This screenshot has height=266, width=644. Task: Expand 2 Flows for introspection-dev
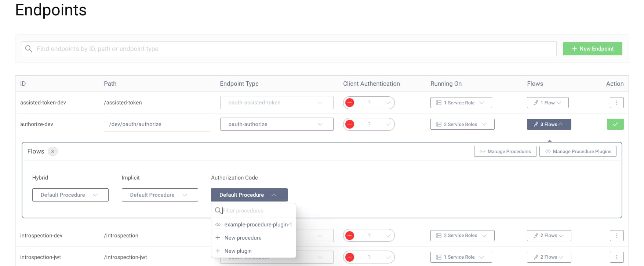[x=549, y=235]
